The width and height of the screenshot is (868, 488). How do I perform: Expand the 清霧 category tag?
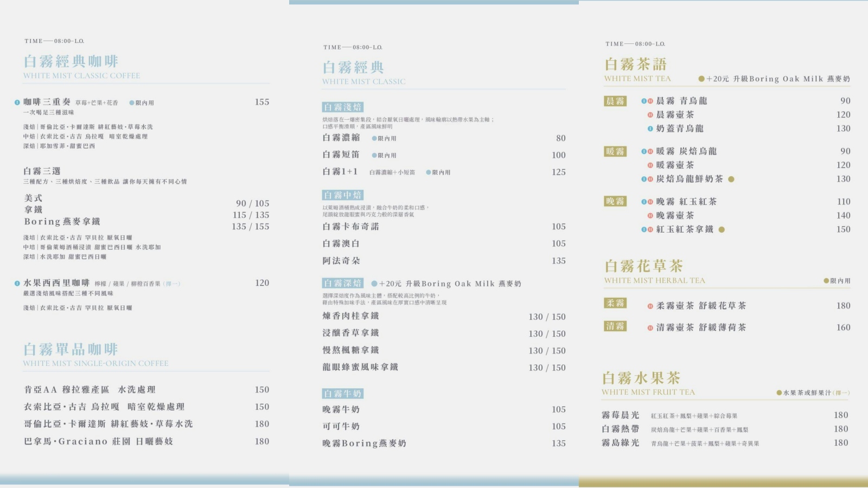615,328
